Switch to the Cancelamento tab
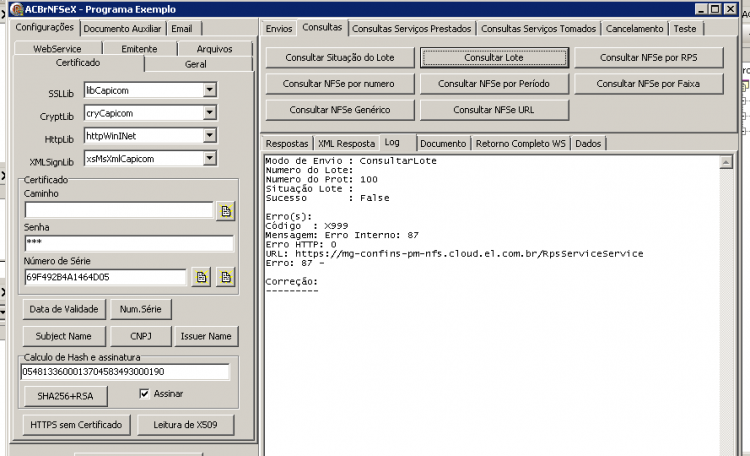Image resolution: width=750 pixels, height=456 pixels. click(634, 29)
